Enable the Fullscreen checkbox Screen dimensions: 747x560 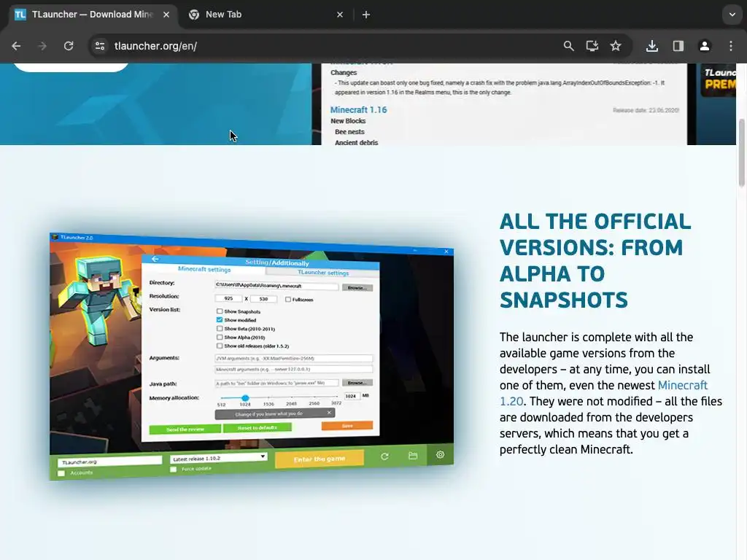(287, 300)
